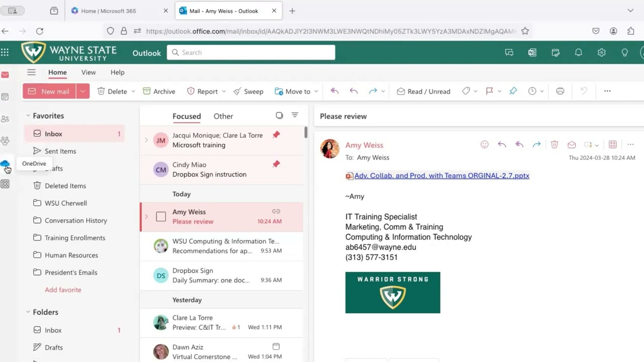This screenshot has height=362, width=644.
Task: Collapse the Favorites section
Action: tap(28, 116)
